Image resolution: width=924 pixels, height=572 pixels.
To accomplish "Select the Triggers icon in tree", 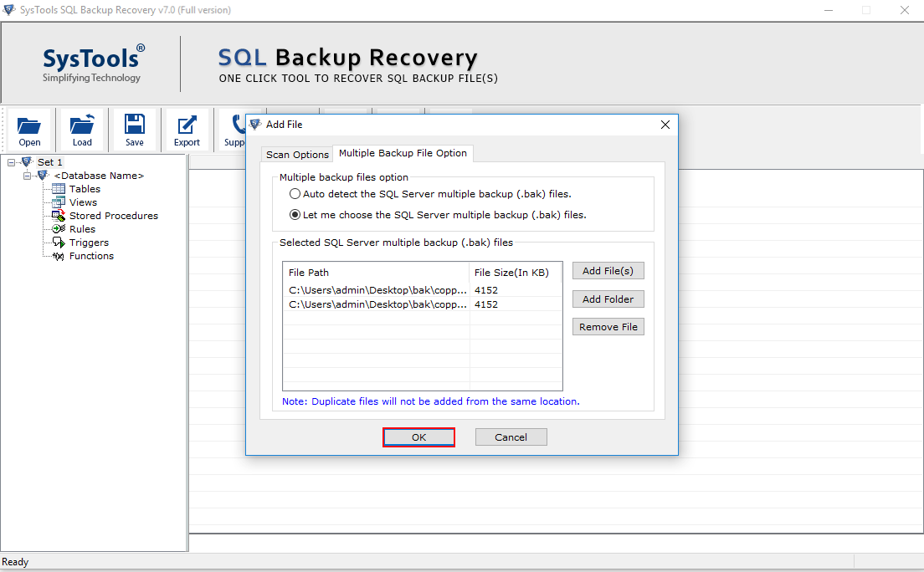I will (x=59, y=243).
